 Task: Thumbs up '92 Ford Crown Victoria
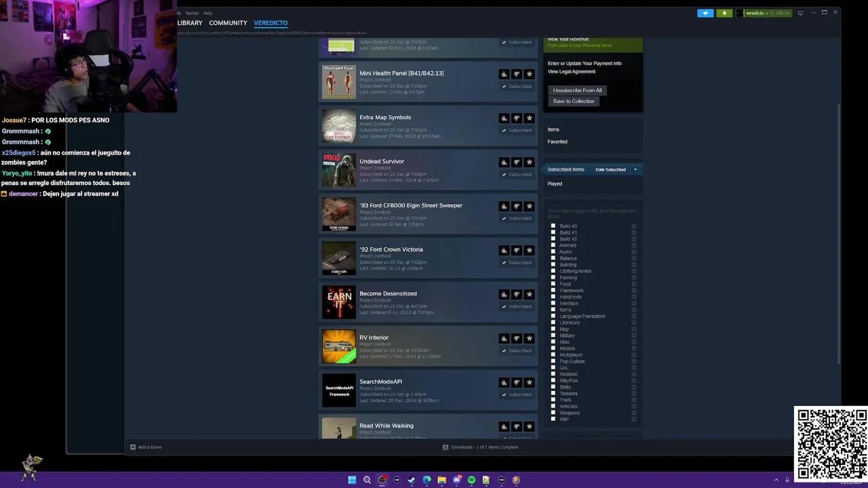(504, 250)
